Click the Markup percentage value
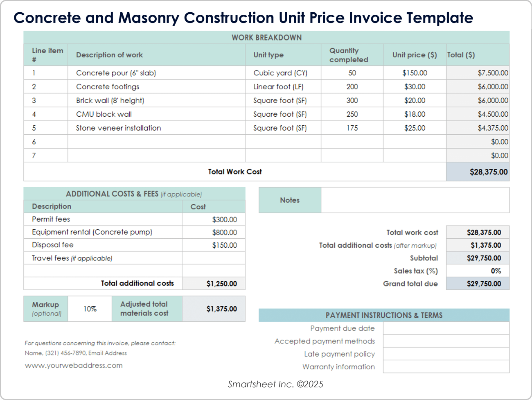Viewport: 532px width, 400px height. click(89, 309)
